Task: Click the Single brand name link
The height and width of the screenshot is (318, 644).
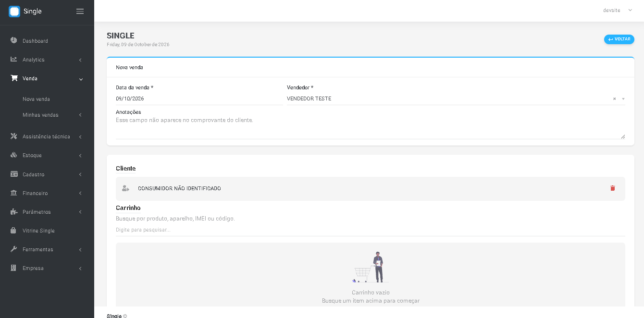Action: pos(33,12)
